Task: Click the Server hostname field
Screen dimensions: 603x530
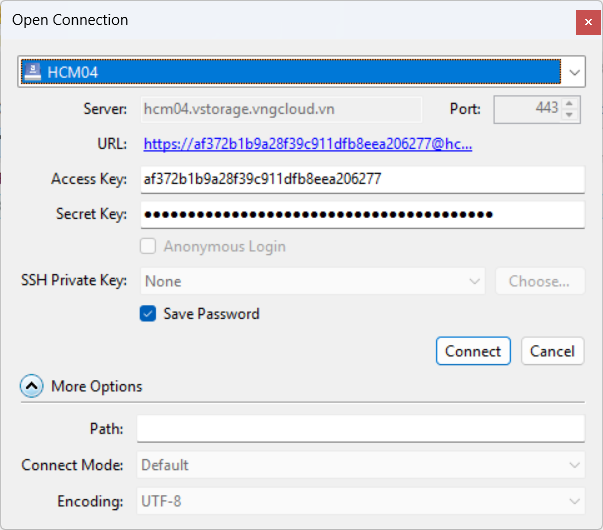Action: click(280, 108)
